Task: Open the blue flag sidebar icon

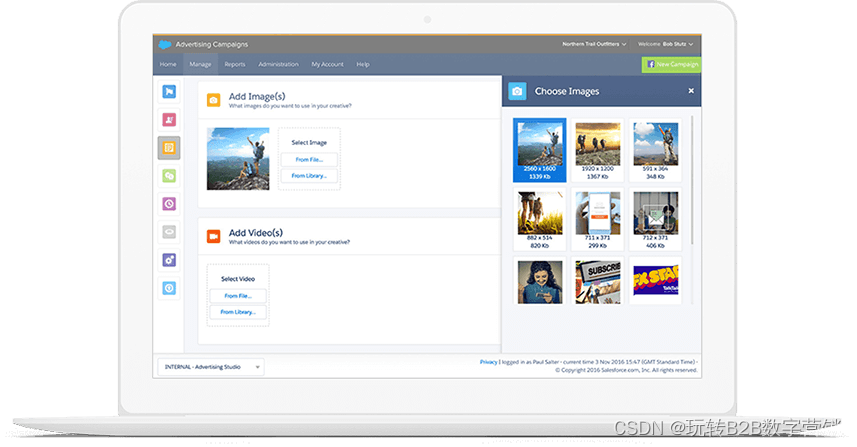Action: click(169, 92)
